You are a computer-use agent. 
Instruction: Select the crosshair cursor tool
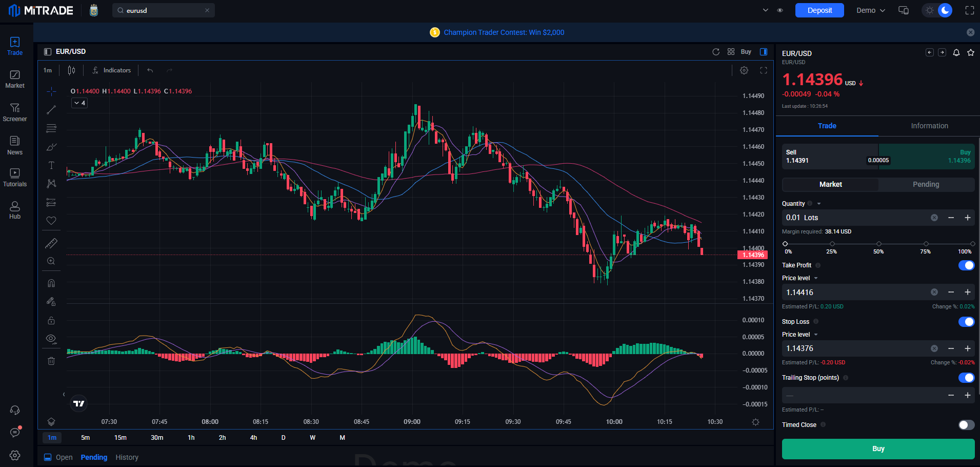[51, 91]
